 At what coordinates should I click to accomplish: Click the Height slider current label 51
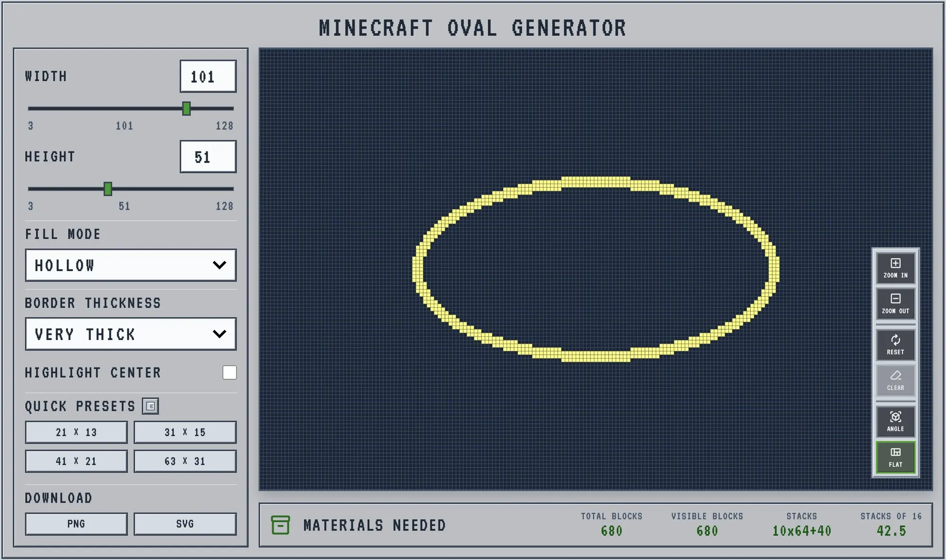coord(124,206)
